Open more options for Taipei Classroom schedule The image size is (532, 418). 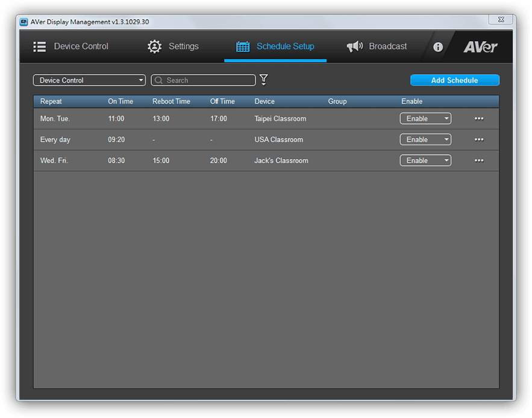pos(479,119)
